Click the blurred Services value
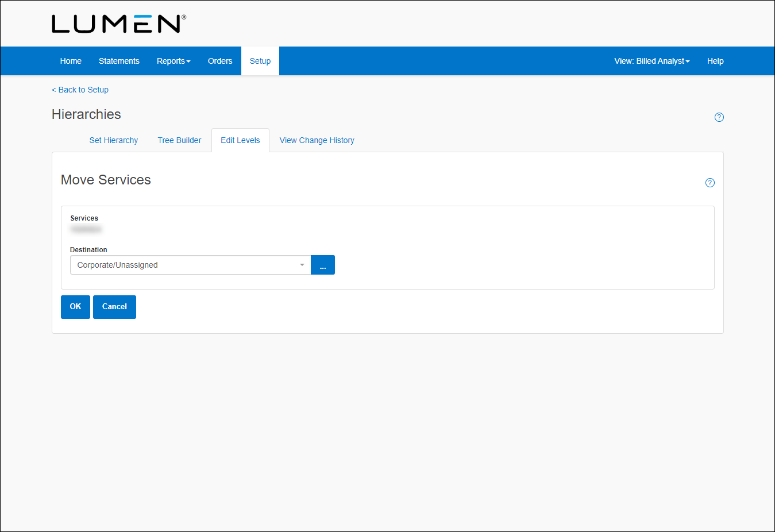775x532 pixels. click(86, 229)
